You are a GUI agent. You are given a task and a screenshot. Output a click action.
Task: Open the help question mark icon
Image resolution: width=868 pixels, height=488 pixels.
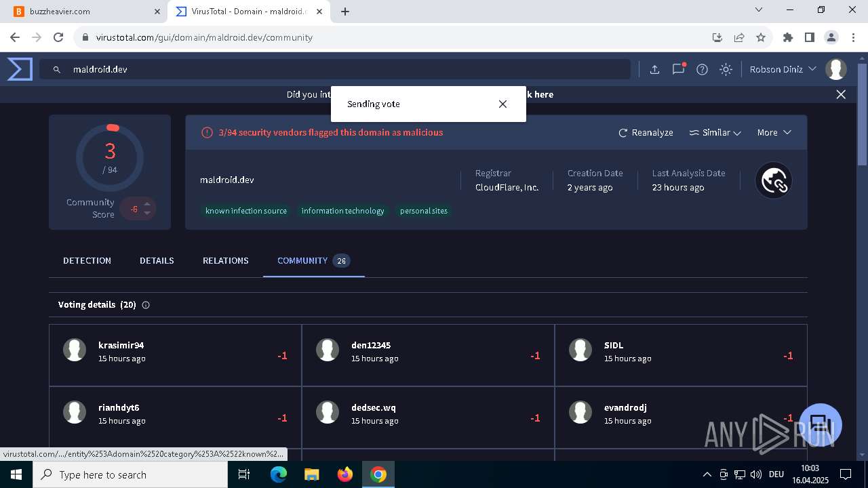coord(702,69)
